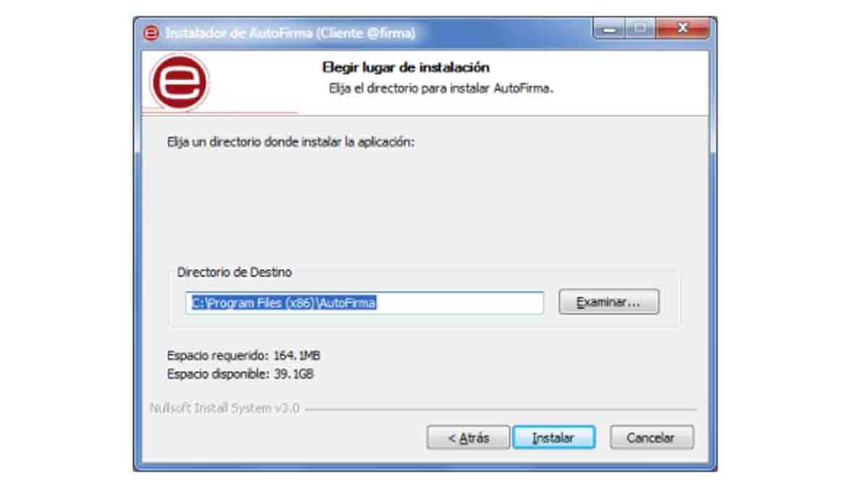
Task: Start installation with the Instalar button
Action: click(x=553, y=437)
